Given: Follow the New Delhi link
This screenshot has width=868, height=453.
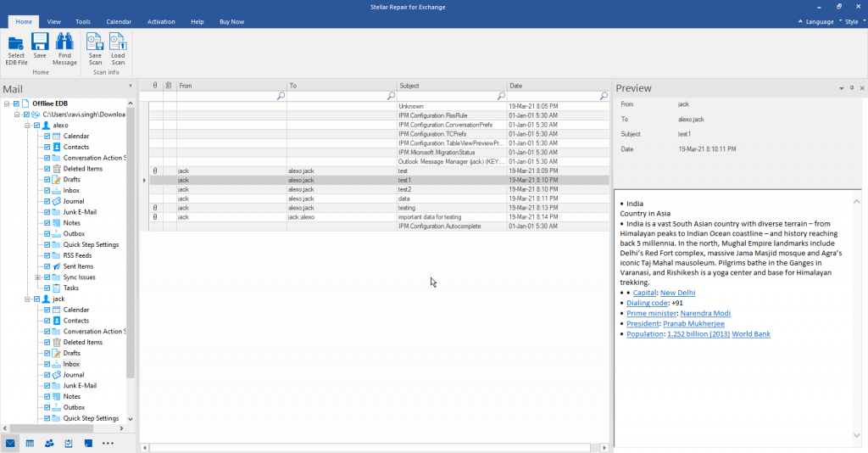Looking at the screenshot, I should (x=677, y=293).
